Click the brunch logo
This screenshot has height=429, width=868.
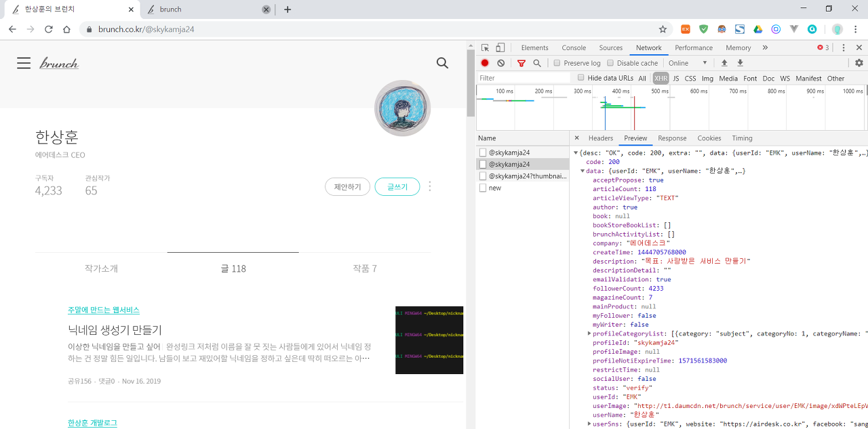point(59,64)
